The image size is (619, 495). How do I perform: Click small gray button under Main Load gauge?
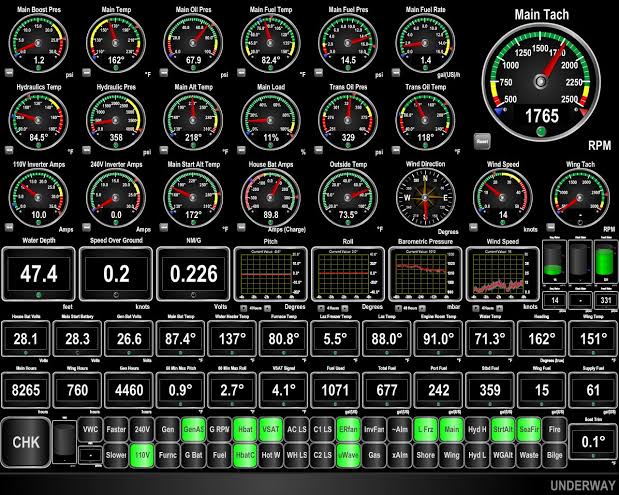[x=241, y=150]
